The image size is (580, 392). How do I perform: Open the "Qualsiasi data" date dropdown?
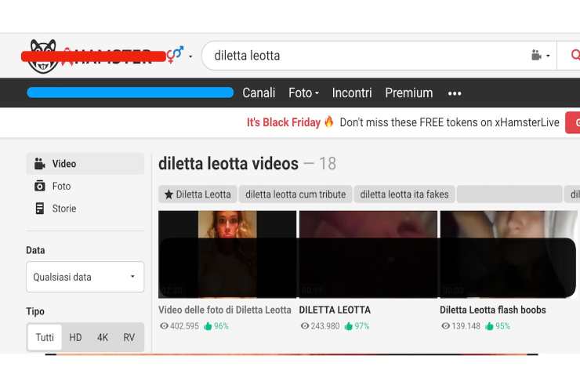pyautogui.click(x=85, y=277)
